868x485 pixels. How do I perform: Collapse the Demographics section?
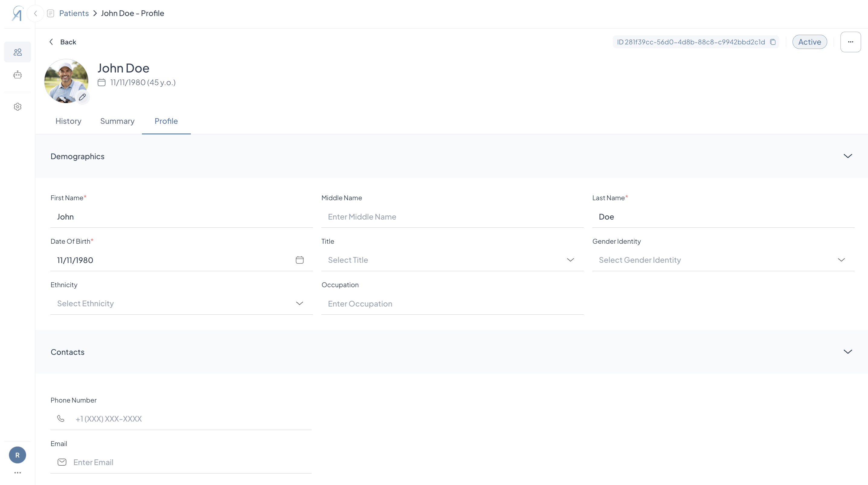pos(847,156)
